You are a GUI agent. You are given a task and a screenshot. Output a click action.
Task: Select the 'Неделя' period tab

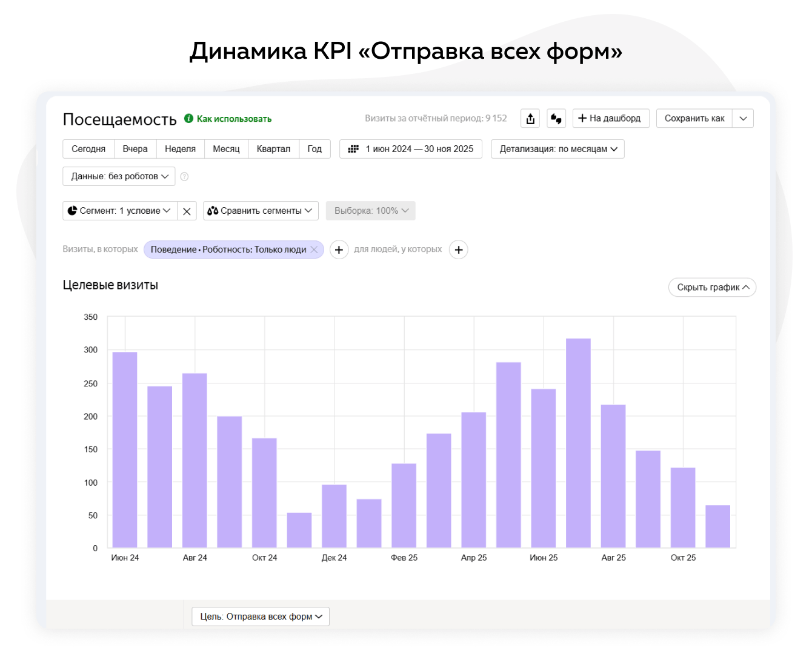(x=180, y=149)
